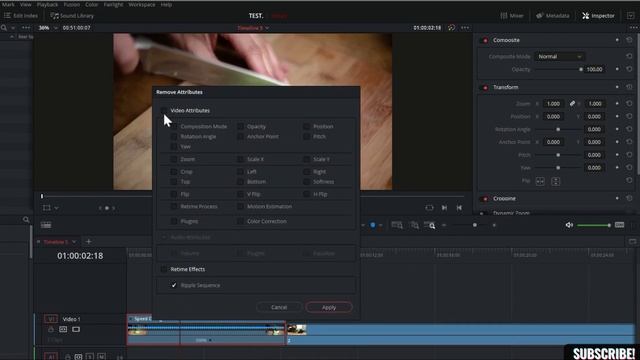
Task: Check the Video Attributes checkbox
Action: [x=164, y=110]
